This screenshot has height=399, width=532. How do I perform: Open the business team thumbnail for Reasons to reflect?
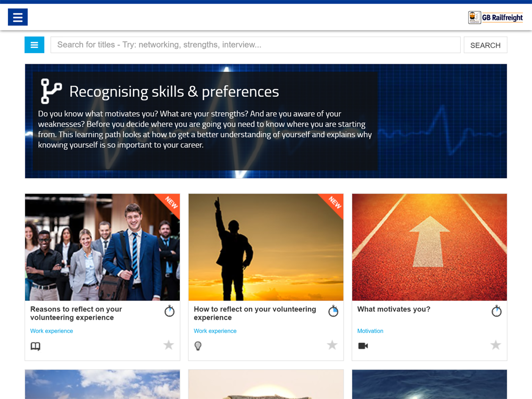(x=103, y=247)
